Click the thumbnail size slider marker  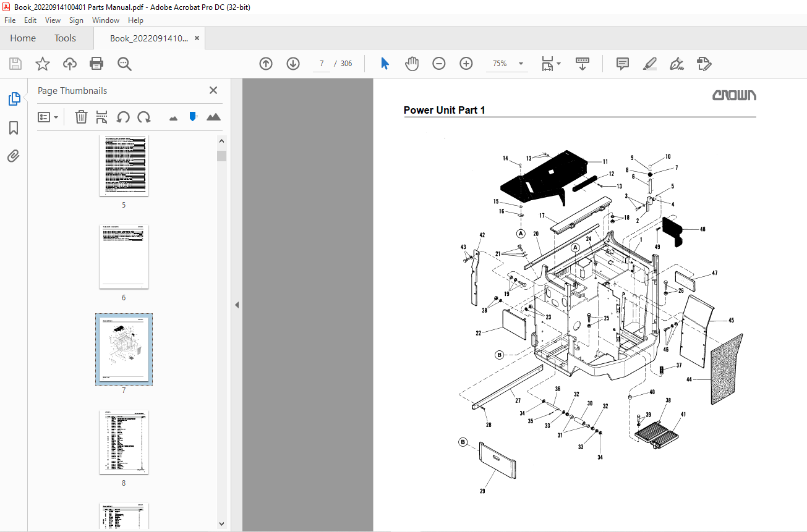pos(193,116)
